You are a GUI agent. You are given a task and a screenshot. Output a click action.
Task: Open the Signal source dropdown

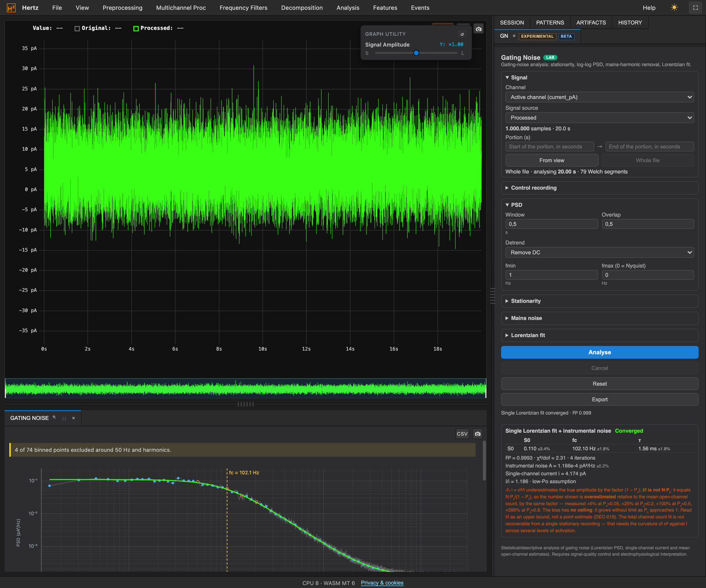pyautogui.click(x=599, y=118)
